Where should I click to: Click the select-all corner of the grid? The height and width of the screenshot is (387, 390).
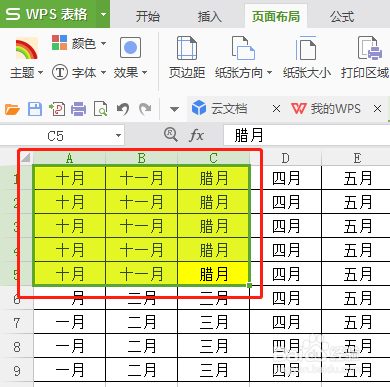click(26, 157)
